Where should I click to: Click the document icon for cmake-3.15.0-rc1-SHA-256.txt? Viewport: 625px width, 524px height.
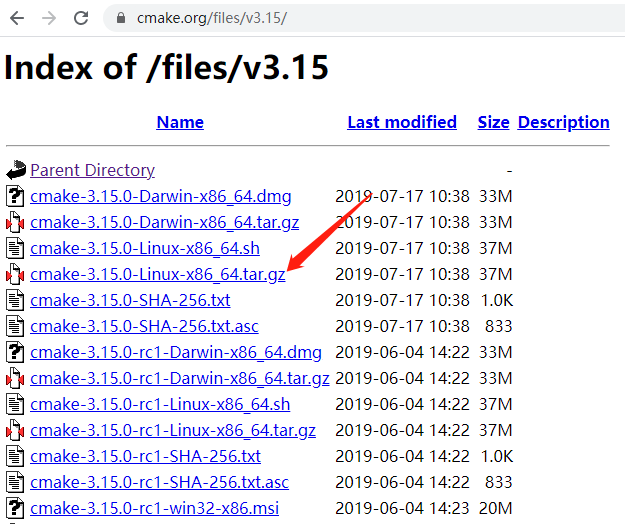[15, 456]
